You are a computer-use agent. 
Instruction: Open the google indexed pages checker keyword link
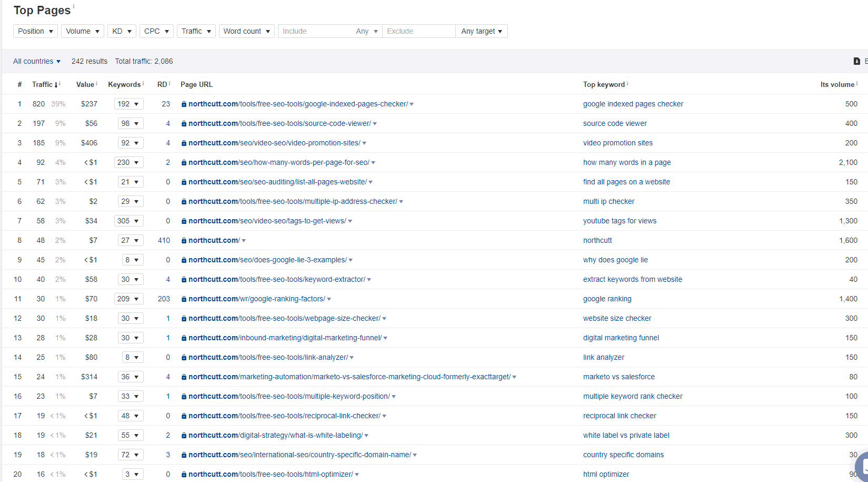(633, 104)
